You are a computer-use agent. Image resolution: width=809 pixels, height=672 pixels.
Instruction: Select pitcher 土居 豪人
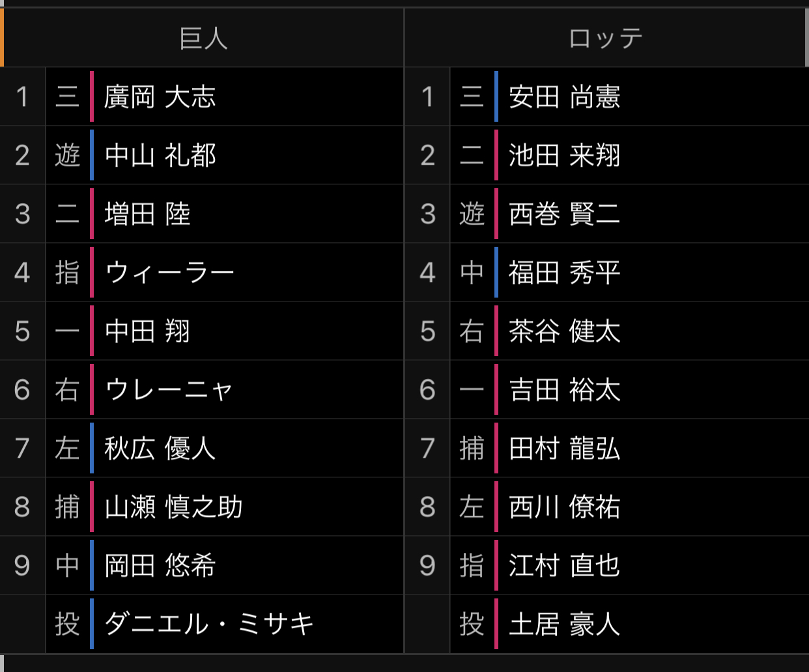pyautogui.click(x=564, y=624)
